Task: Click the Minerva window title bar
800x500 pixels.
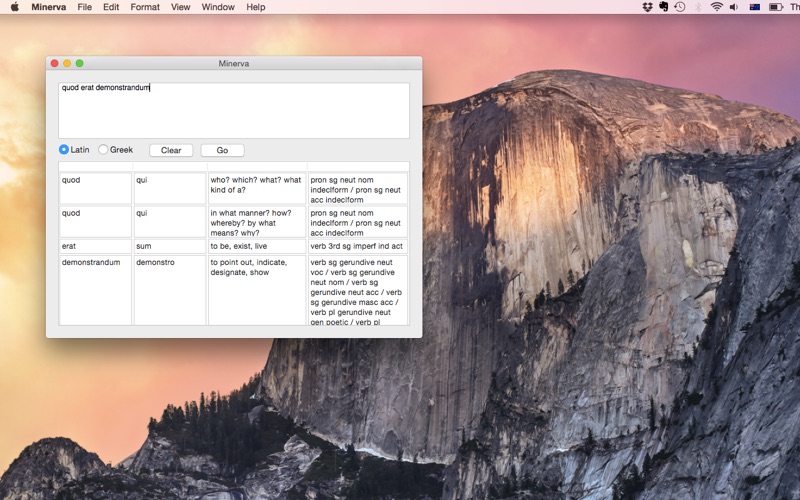Action: (x=234, y=63)
